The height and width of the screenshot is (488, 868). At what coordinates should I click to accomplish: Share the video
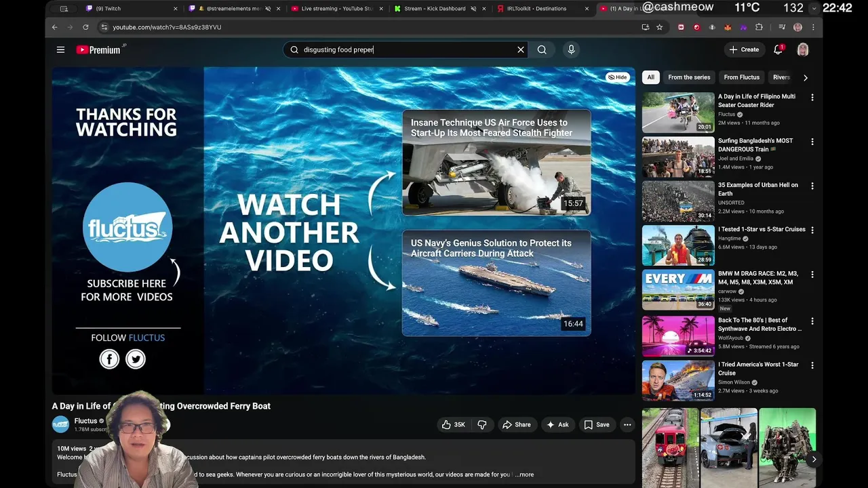tap(516, 425)
